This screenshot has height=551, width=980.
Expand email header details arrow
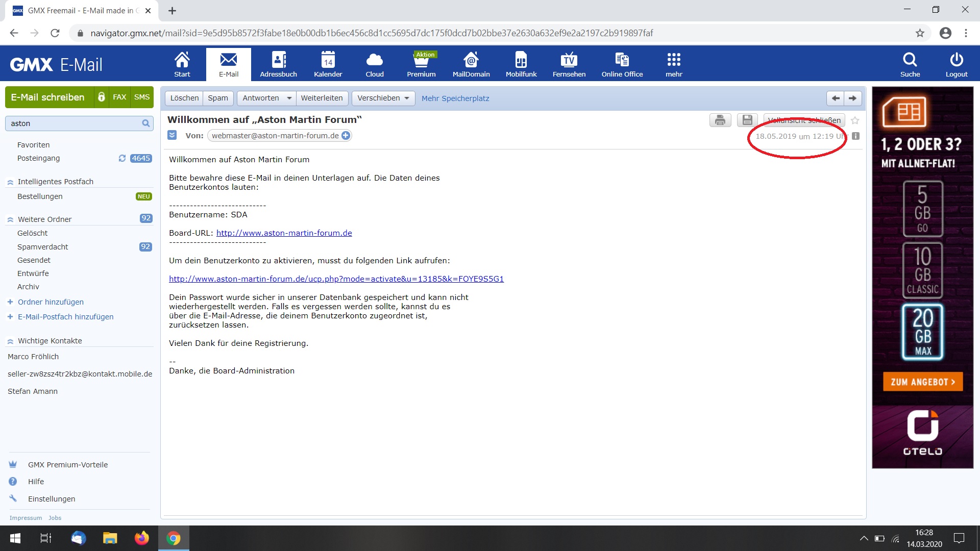click(x=172, y=135)
